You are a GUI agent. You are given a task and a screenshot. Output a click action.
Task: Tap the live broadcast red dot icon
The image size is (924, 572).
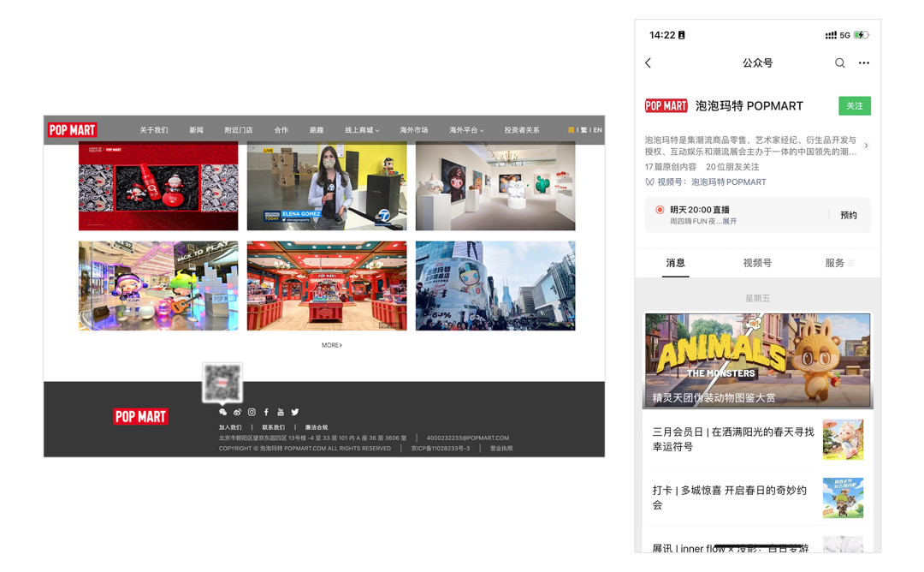pos(660,209)
